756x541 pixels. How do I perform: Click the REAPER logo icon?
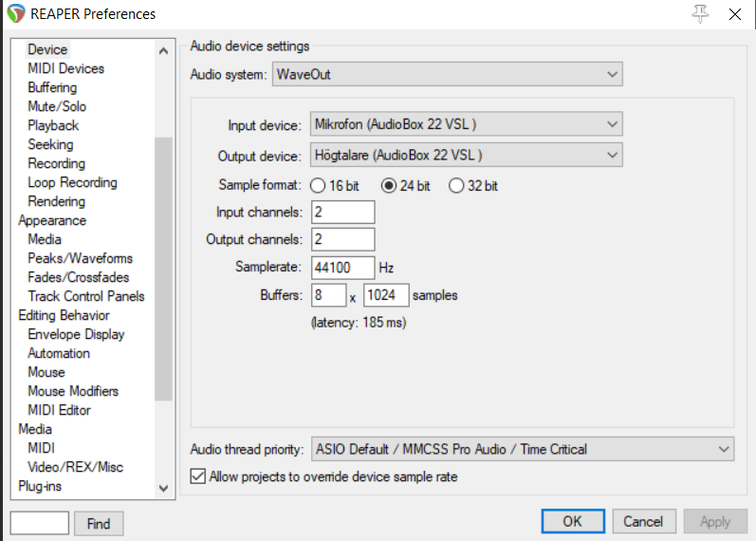[x=15, y=13]
